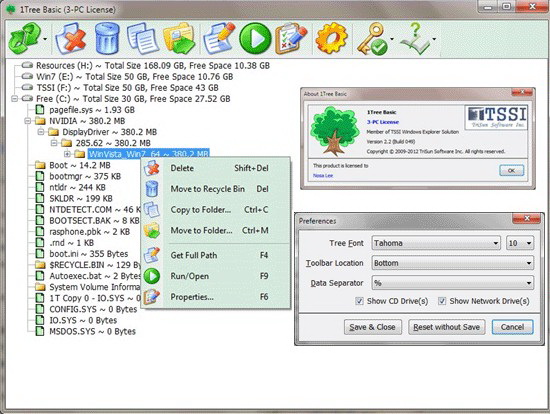Open the Toolbar Location dropdown

point(452,263)
